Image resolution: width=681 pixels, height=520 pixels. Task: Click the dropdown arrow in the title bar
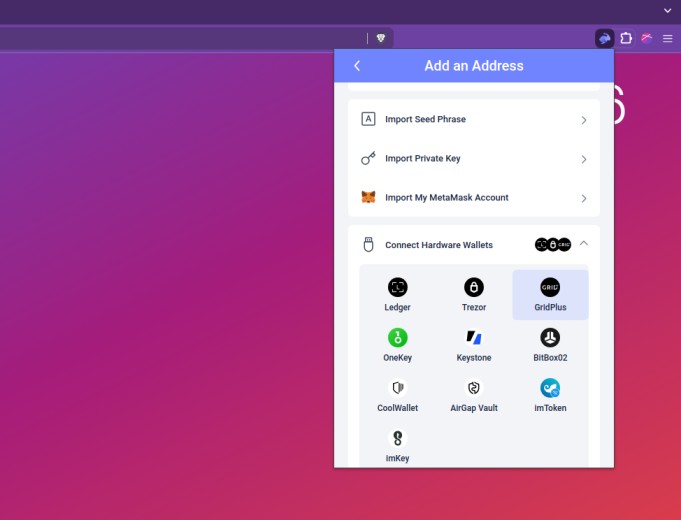coord(668,11)
